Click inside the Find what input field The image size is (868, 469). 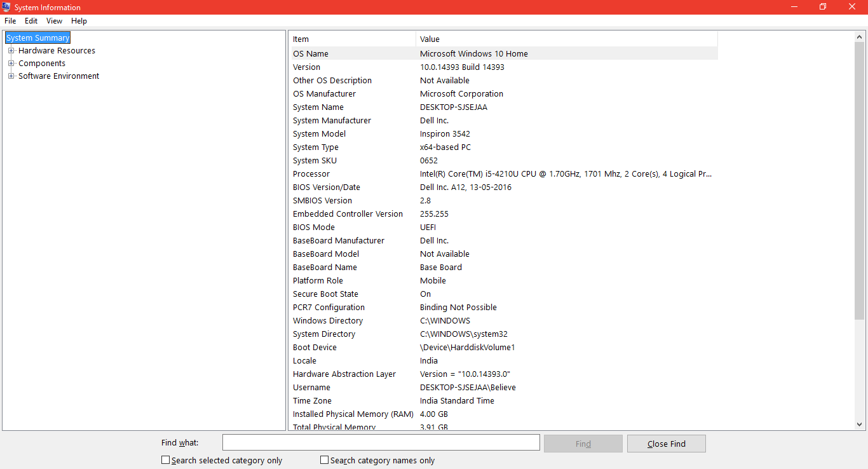380,442
